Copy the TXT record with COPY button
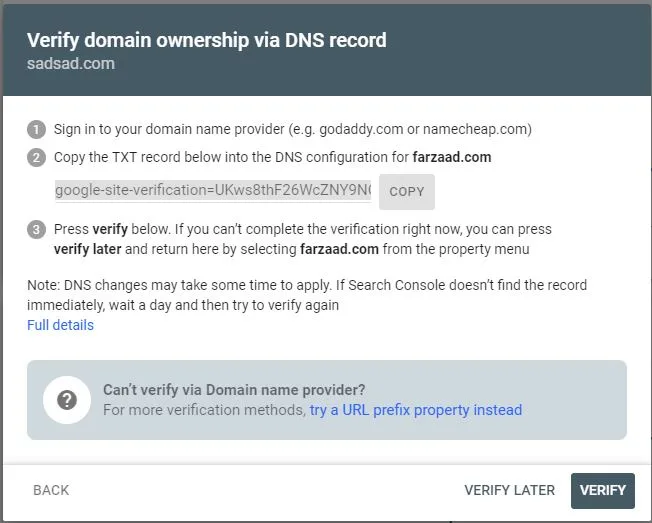 tap(407, 192)
